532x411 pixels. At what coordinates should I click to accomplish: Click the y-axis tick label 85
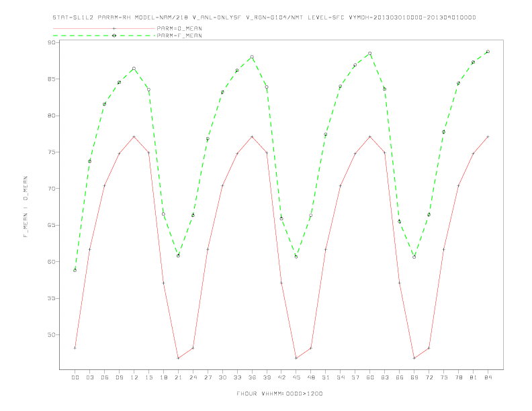coord(51,79)
